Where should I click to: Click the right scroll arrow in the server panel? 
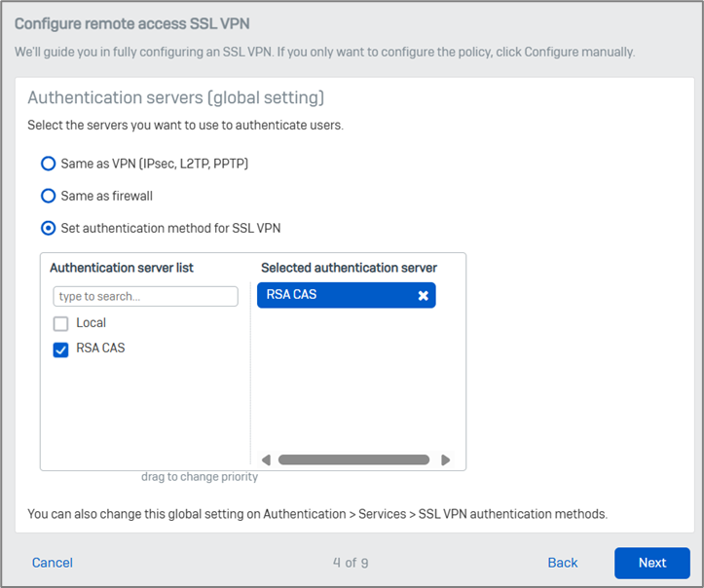click(446, 460)
